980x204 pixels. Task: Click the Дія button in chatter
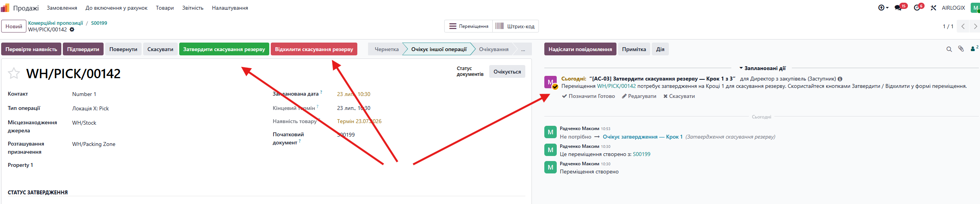(660, 49)
